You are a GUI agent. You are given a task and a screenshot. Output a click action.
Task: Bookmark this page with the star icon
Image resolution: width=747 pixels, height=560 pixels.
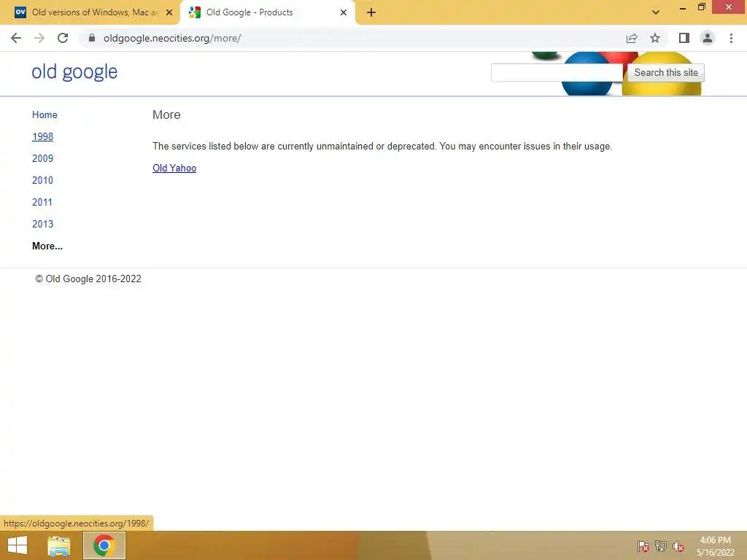(655, 38)
